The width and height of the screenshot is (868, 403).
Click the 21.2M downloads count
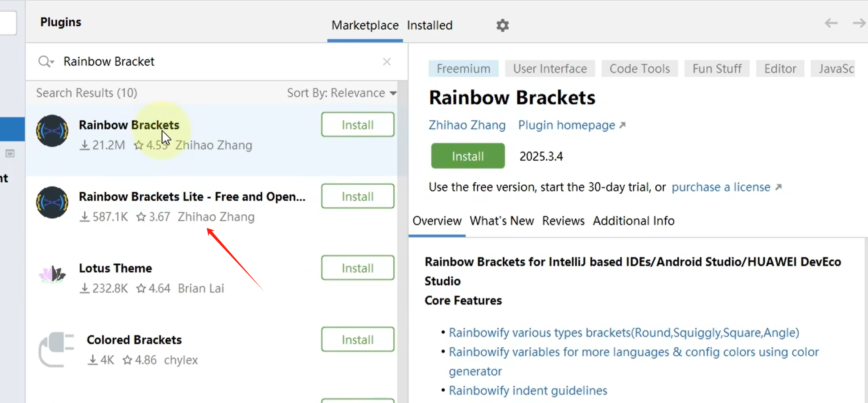(103, 145)
